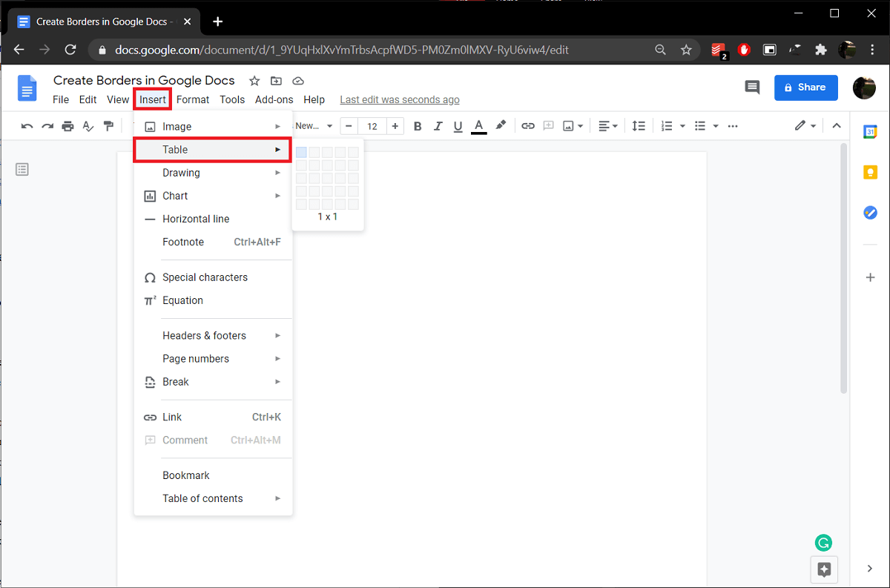
Task: Open Google Keep from the right sidebar
Action: pyautogui.click(x=869, y=171)
